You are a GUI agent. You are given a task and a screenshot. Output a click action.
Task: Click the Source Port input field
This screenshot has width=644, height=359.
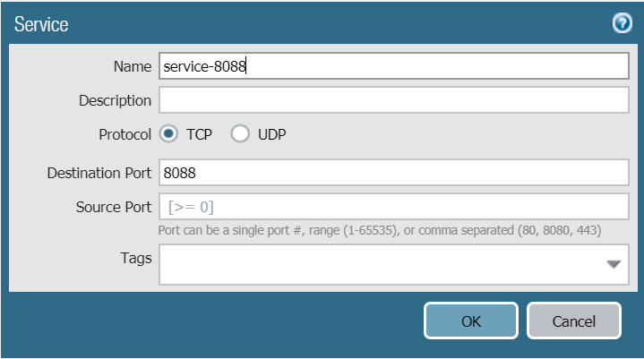[x=394, y=207]
